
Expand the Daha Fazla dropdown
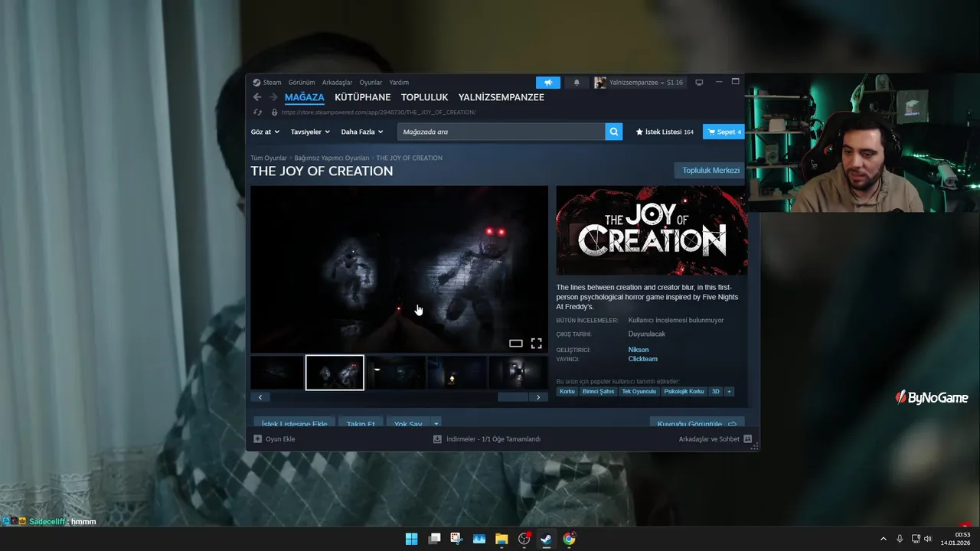click(362, 132)
